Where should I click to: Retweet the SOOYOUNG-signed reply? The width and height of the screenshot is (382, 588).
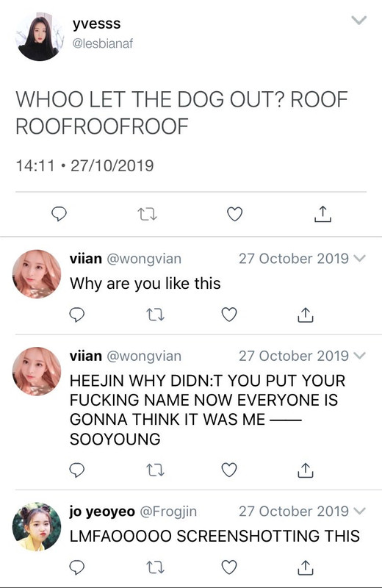coord(154,470)
